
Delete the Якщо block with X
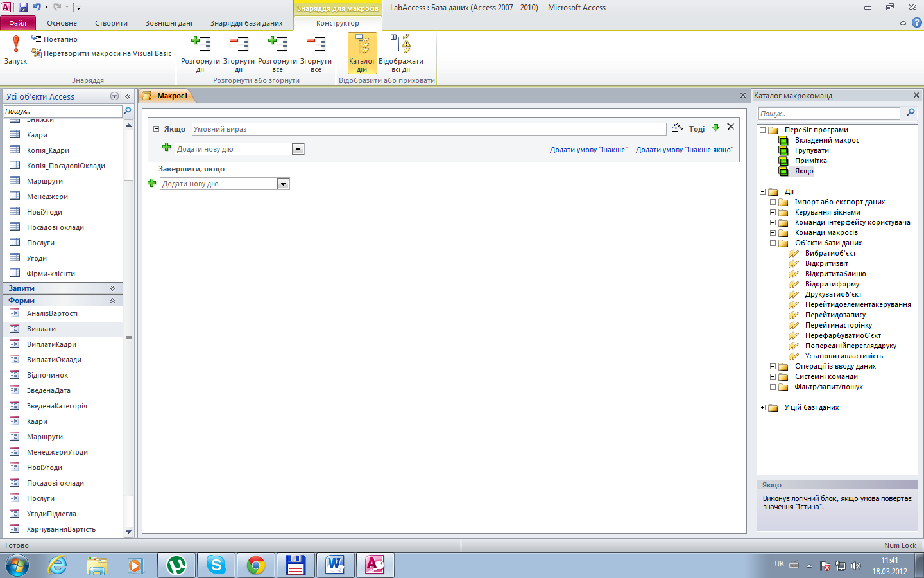[730, 127]
